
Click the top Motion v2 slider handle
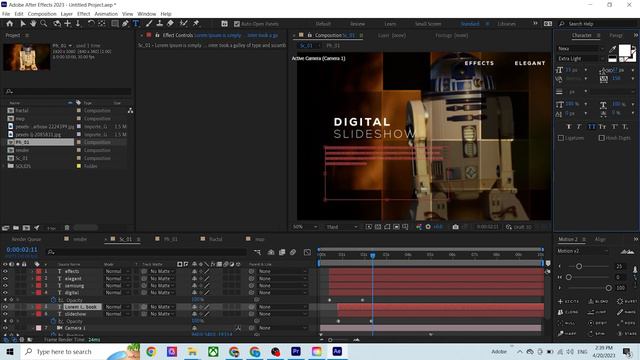click(x=579, y=266)
